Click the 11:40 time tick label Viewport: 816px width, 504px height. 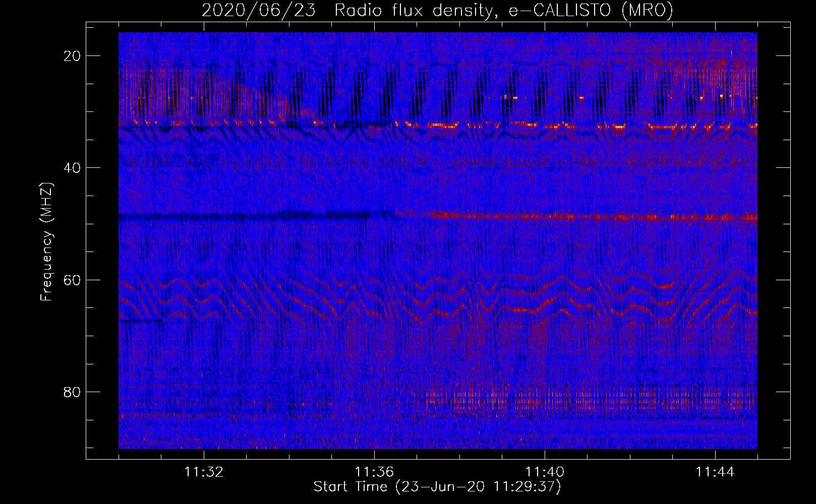545,472
